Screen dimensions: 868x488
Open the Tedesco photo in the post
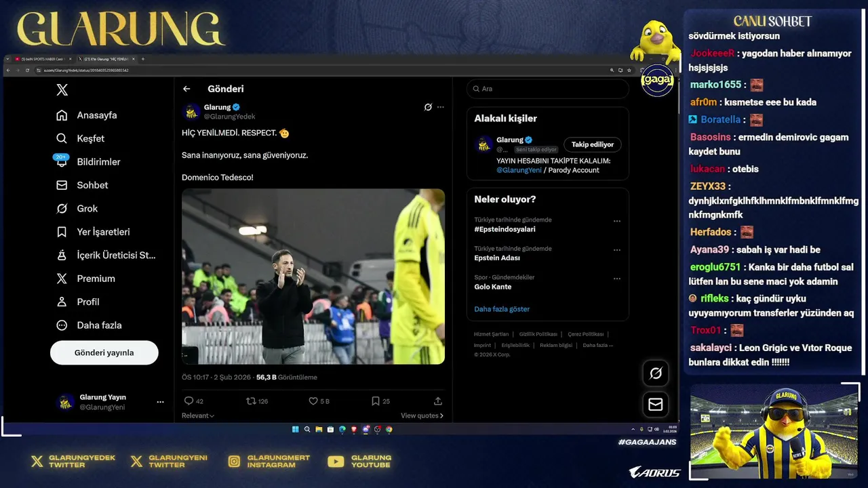tap(313, 277)
